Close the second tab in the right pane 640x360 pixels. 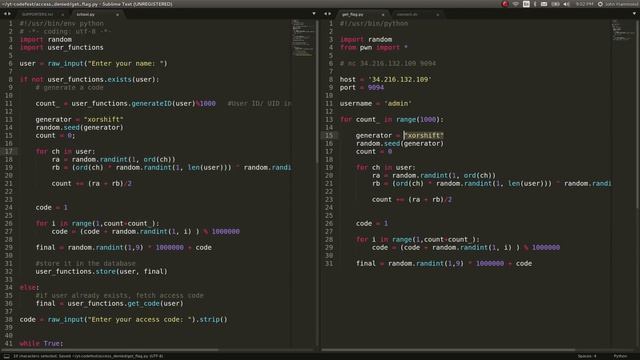click(x=438, y=15)
